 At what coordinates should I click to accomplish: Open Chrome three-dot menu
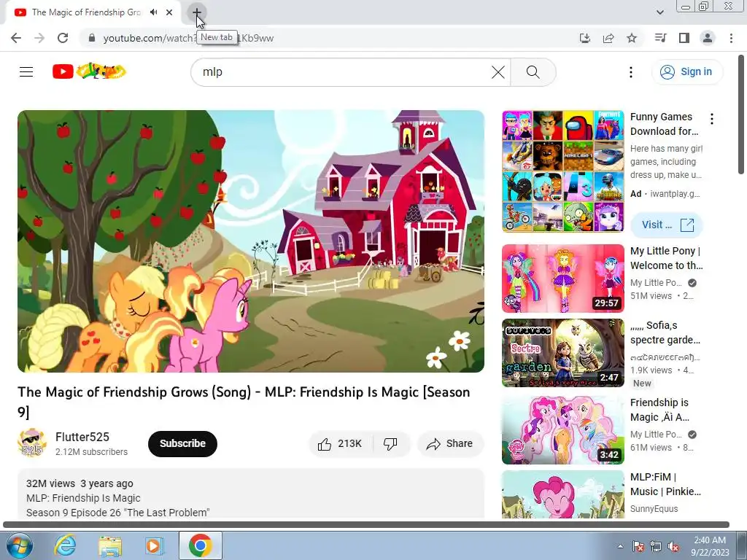(x=731, y=38)
